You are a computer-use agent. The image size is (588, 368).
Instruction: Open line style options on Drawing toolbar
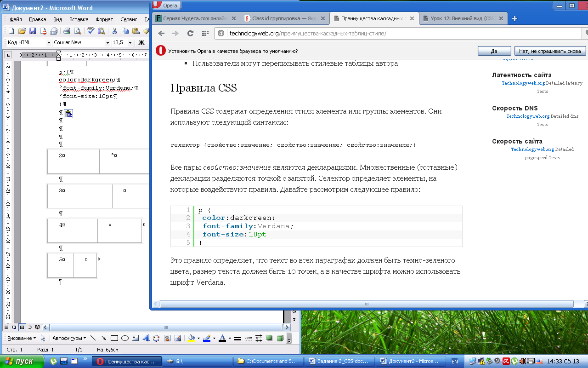tap(237, 338)
